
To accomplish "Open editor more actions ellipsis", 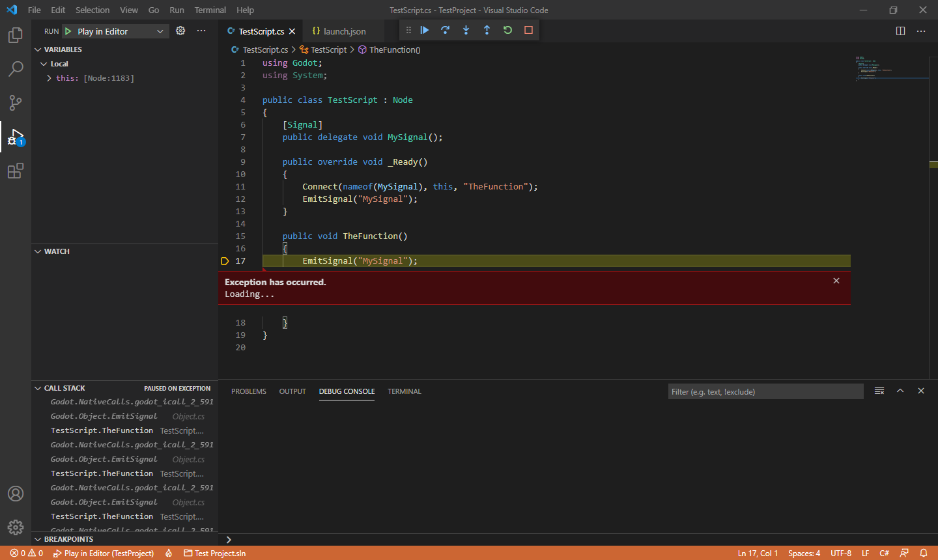I will point(921,31).
